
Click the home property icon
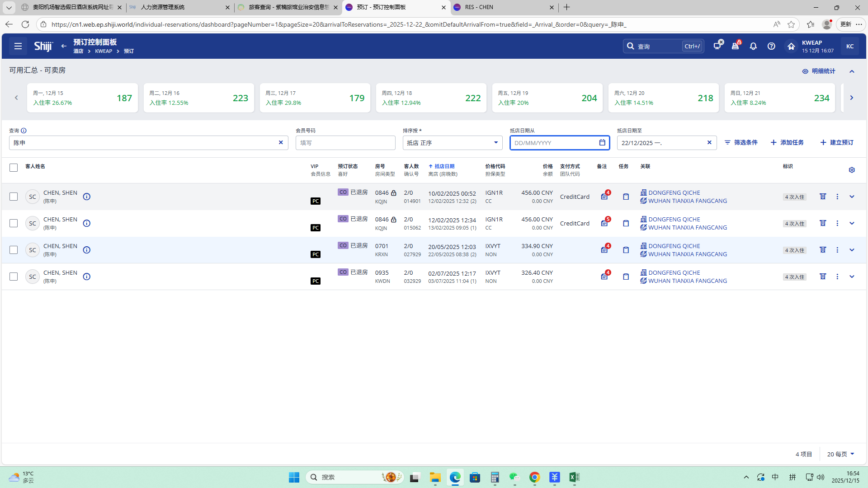pos(791,46)
